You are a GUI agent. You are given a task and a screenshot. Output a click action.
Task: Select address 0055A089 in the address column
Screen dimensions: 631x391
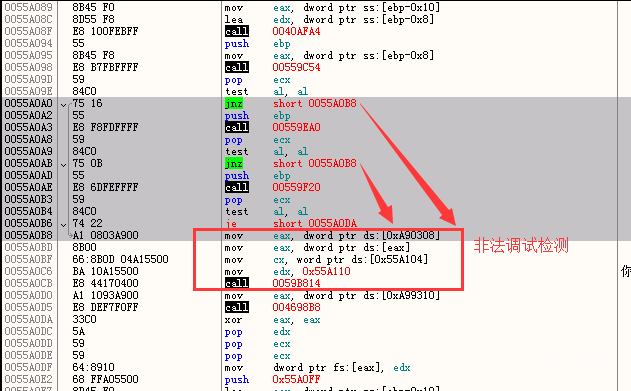(29, 7)
